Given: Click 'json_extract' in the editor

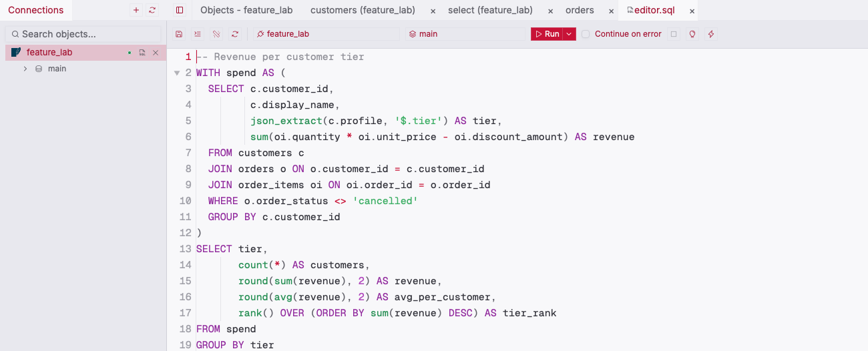Looking at the screenshot, I should 286,121.
